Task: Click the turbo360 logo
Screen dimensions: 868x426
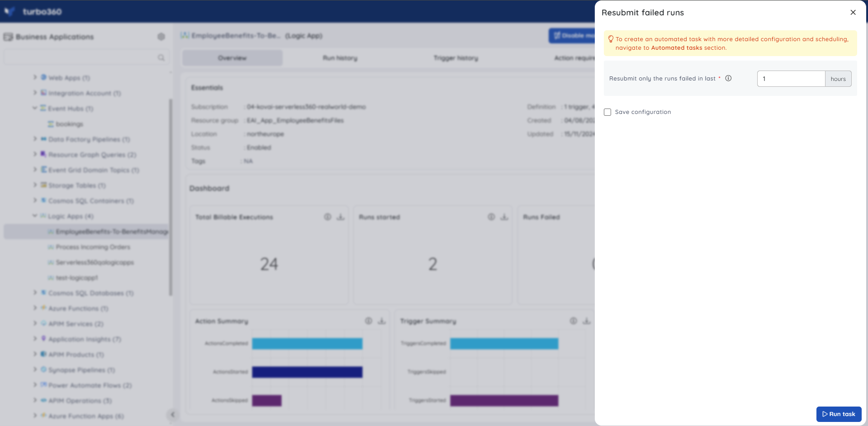Action: pos(33,11)
